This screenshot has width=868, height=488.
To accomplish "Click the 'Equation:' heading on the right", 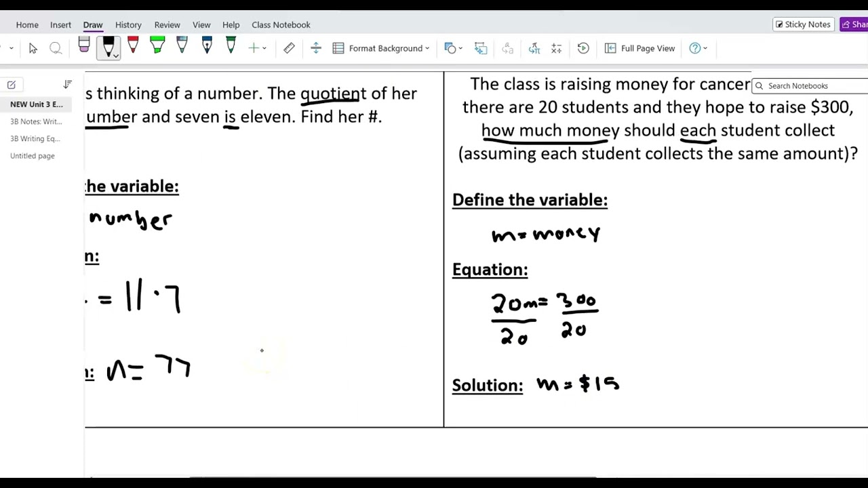I will 490,270.
